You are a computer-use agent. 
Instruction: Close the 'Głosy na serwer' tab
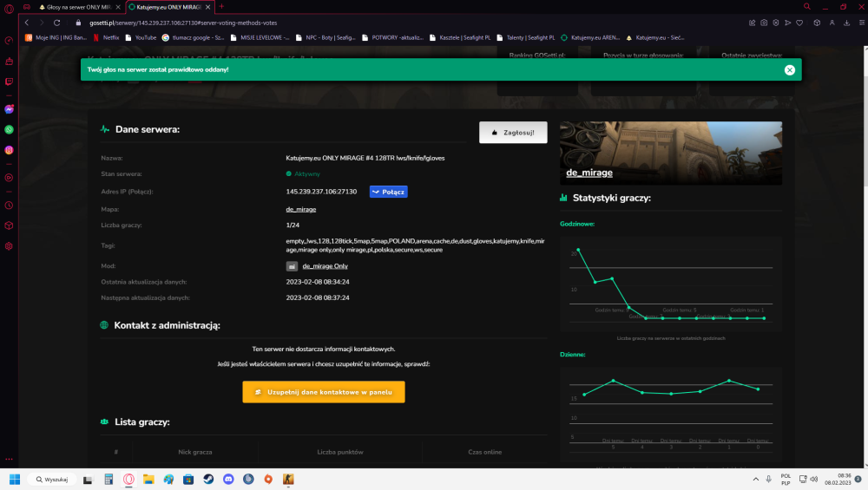tap(118, 7)
